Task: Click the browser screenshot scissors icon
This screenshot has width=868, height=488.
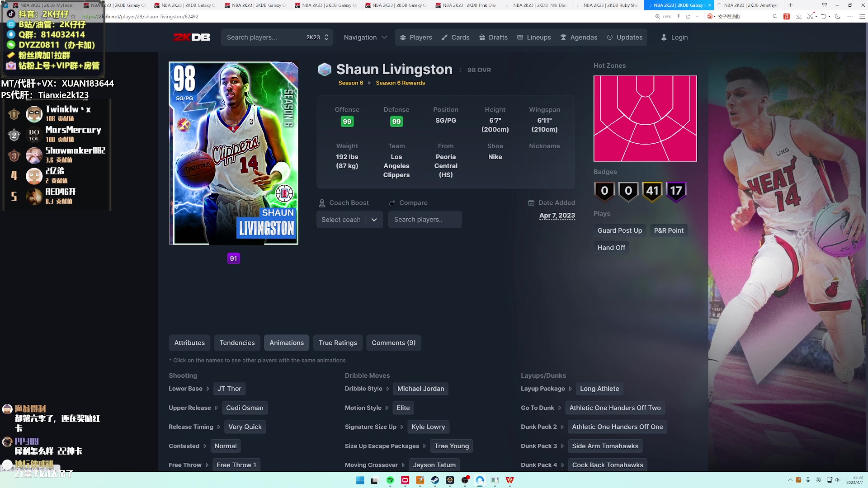Action: pos(810,16)
